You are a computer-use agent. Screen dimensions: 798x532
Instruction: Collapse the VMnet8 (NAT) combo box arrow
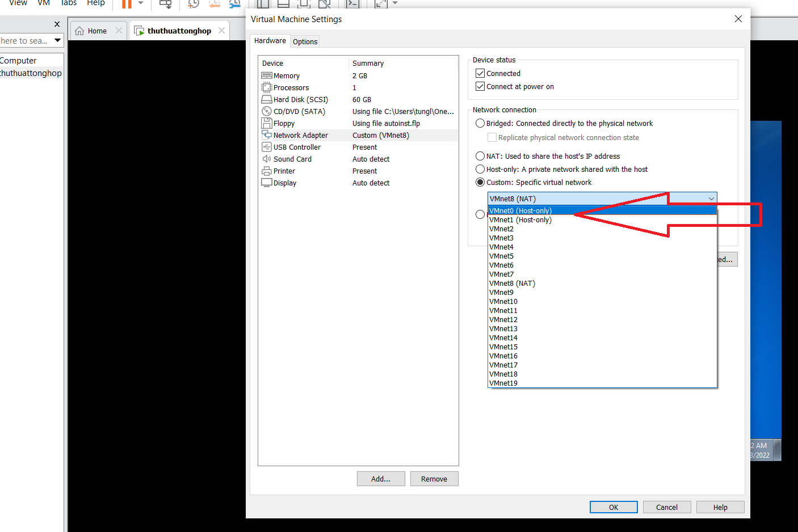click(711, 199)
